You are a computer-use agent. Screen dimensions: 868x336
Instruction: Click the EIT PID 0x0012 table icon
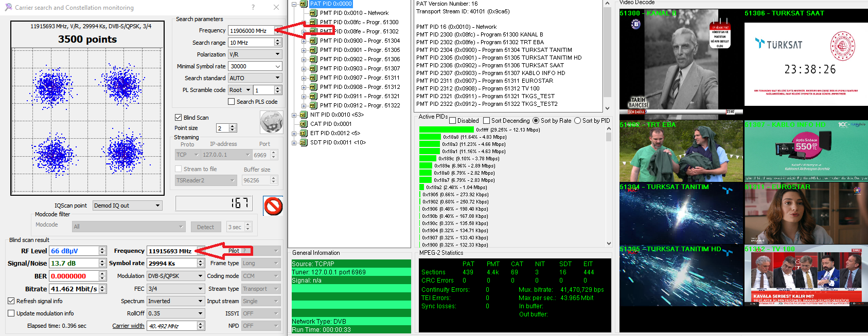pyautogui.click(x=304, y=133)
